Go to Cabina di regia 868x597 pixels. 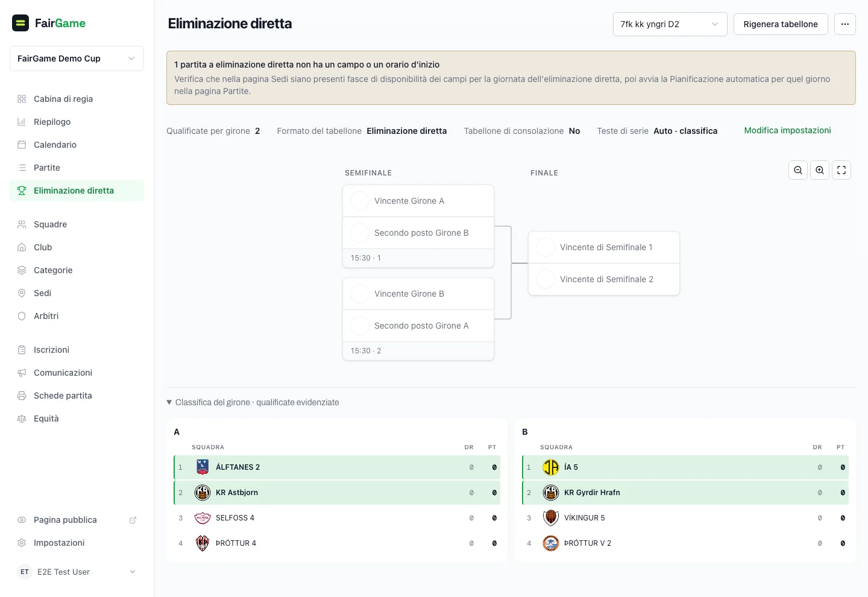point(77,99)
